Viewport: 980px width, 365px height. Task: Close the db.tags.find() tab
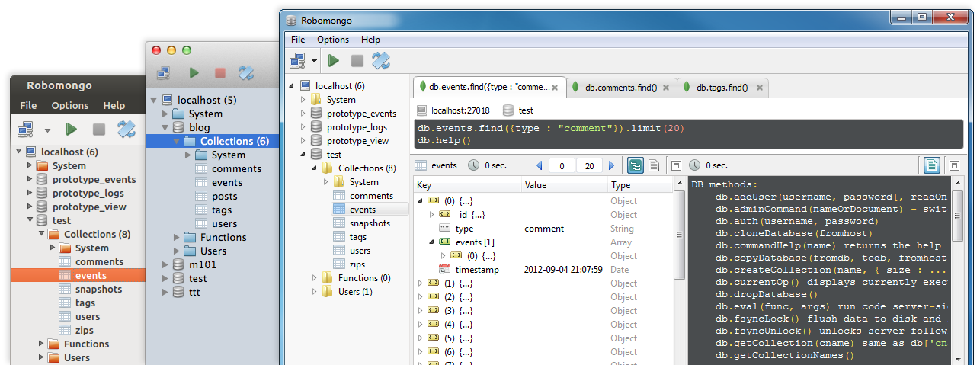tap(758, 88)
